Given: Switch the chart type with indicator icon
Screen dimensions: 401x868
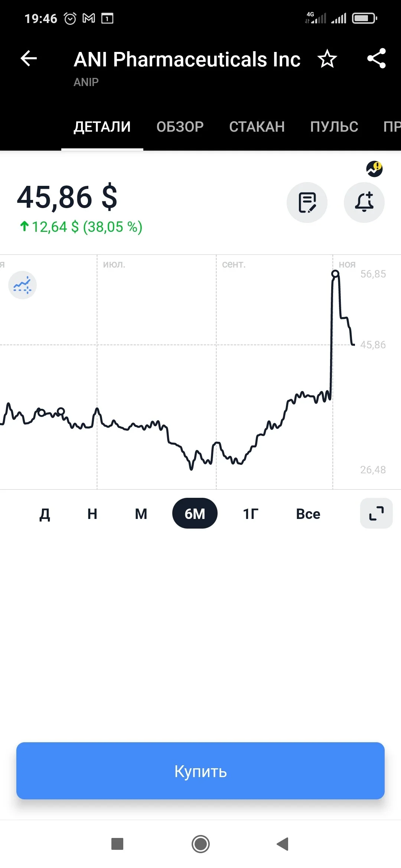Looking at the screenshot, I should point(23,285).
